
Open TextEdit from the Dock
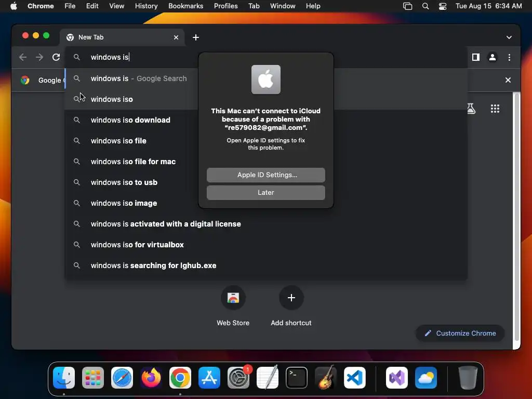pos(268,378)
